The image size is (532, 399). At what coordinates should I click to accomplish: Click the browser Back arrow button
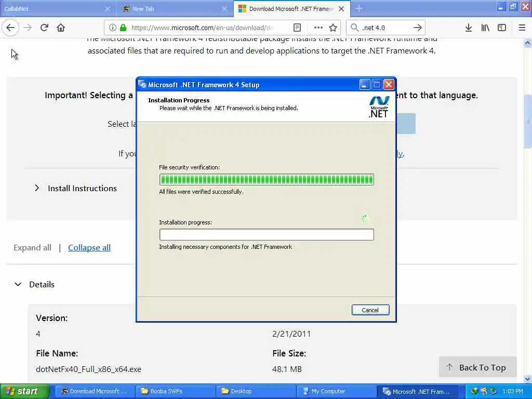click(10, 28)
